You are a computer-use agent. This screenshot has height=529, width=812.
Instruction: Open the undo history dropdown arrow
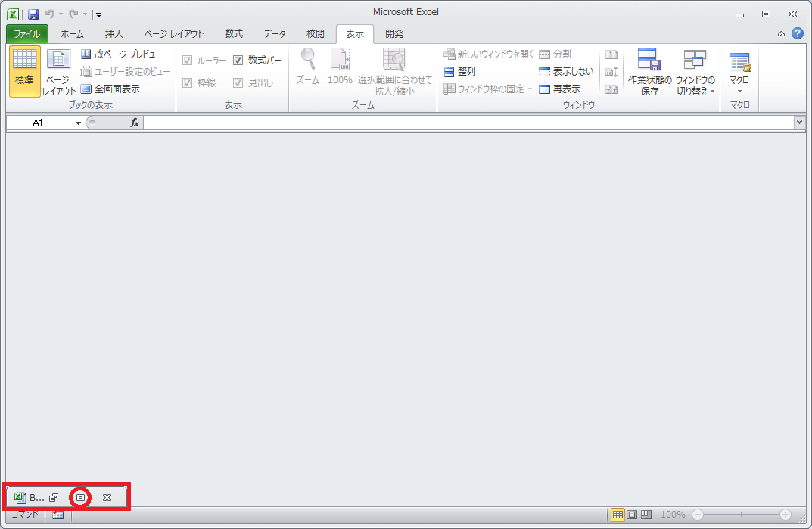61,14
